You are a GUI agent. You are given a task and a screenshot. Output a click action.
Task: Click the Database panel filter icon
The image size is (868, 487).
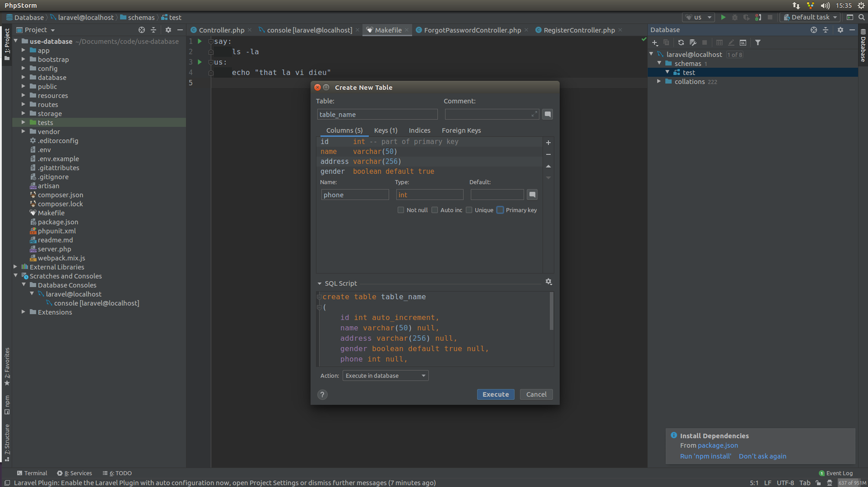point(758,43)
